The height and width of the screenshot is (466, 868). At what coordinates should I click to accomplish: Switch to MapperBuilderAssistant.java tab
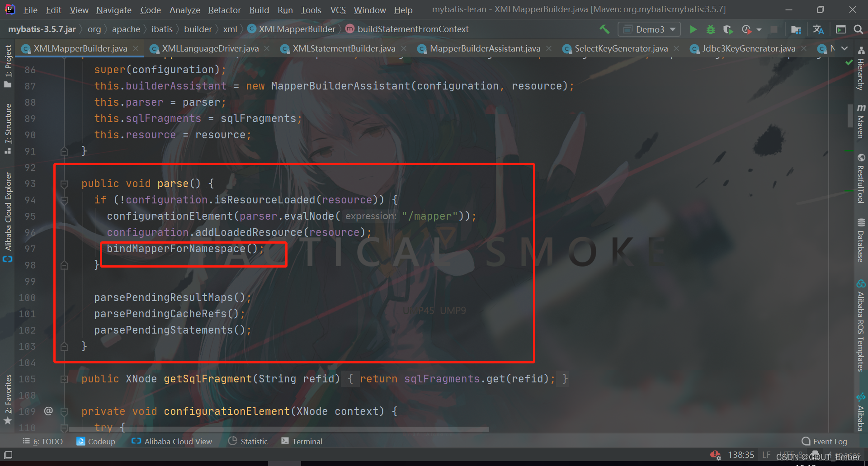pos(485,48)
